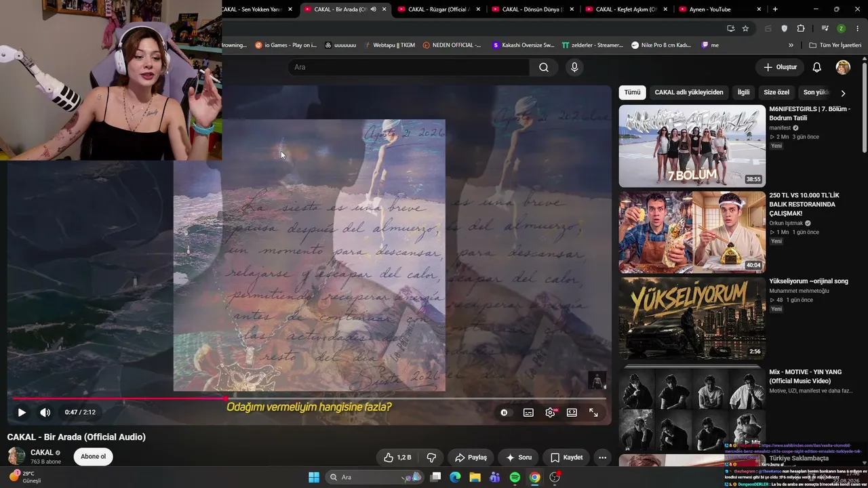
Task: Start voice search with the microphone icon
Action: tap(574, 67)
